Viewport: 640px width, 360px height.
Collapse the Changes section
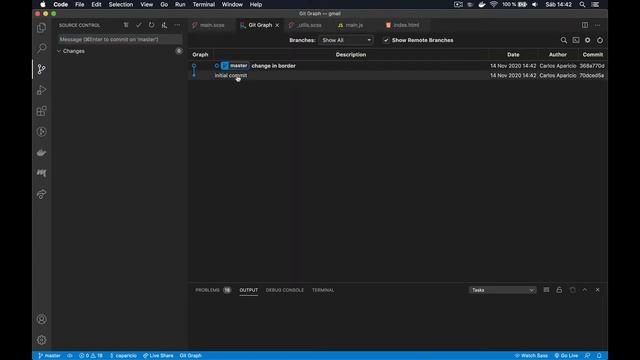point(73,51)
